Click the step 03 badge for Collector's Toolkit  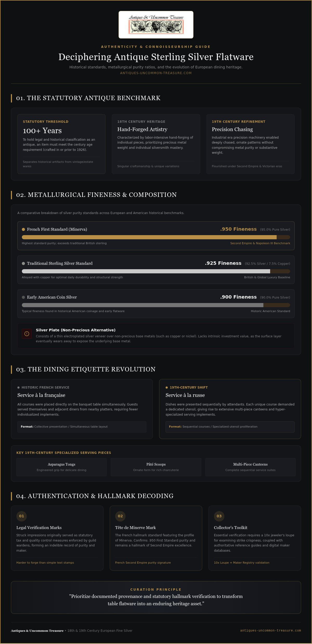219,516
